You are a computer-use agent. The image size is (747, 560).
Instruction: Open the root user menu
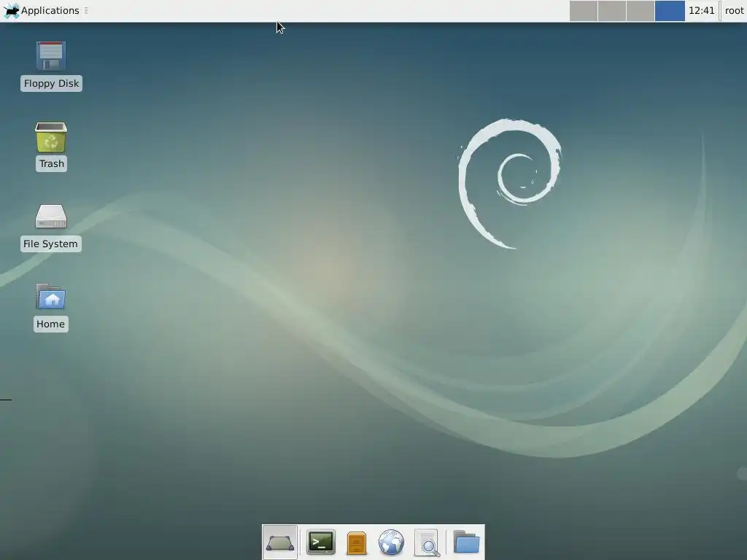point(734,10)
